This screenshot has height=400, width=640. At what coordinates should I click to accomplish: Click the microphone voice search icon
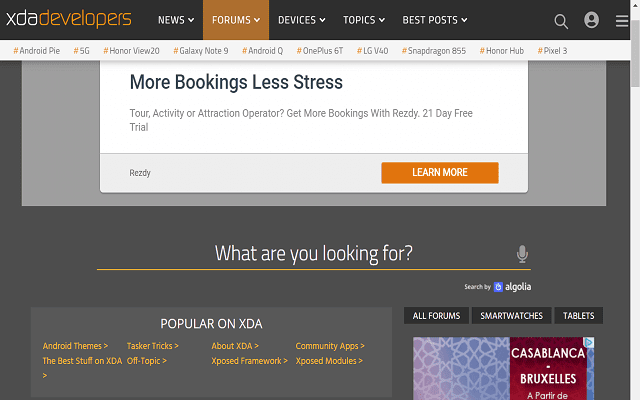[x=522, y=254]
